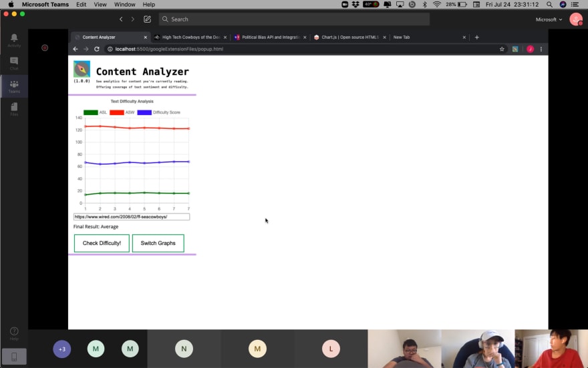Open Files in Teams sidebar

tap(14, 109)
